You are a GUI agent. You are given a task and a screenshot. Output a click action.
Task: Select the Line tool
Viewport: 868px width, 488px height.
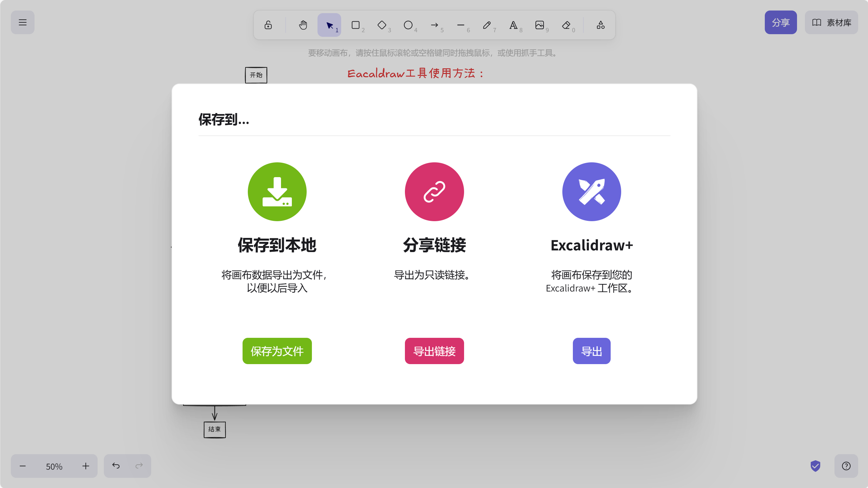(460, 25)
